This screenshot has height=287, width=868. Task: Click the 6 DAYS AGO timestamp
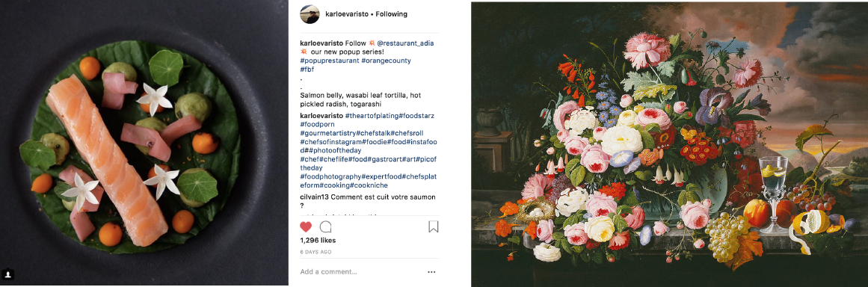pos(316,252)
